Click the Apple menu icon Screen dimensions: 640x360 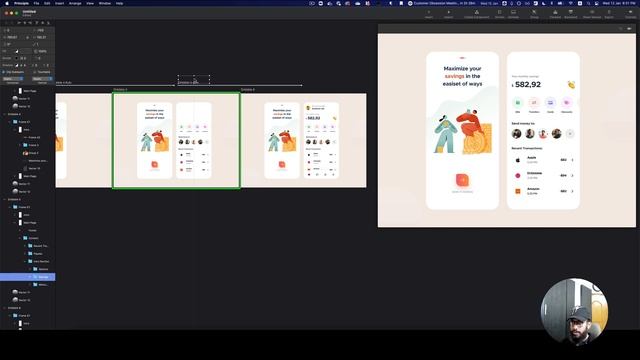(7, 3)
